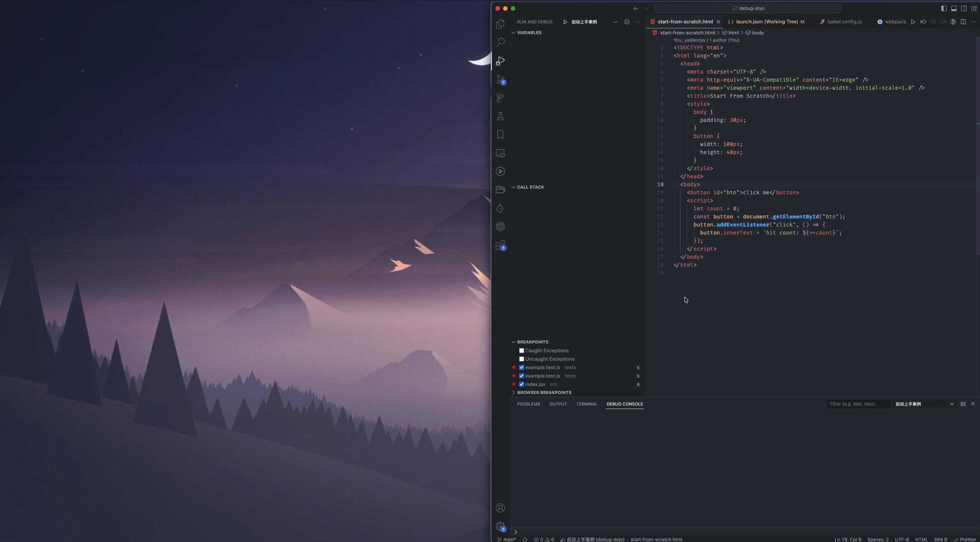Disable the index.jsx breakpoint checkbox
980x542 pixels.
point(521,384)
